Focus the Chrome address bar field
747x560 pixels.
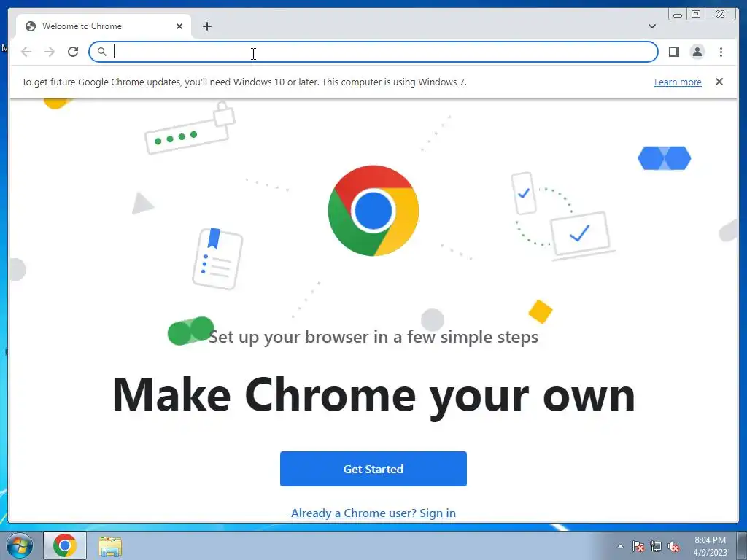point(373,52)
